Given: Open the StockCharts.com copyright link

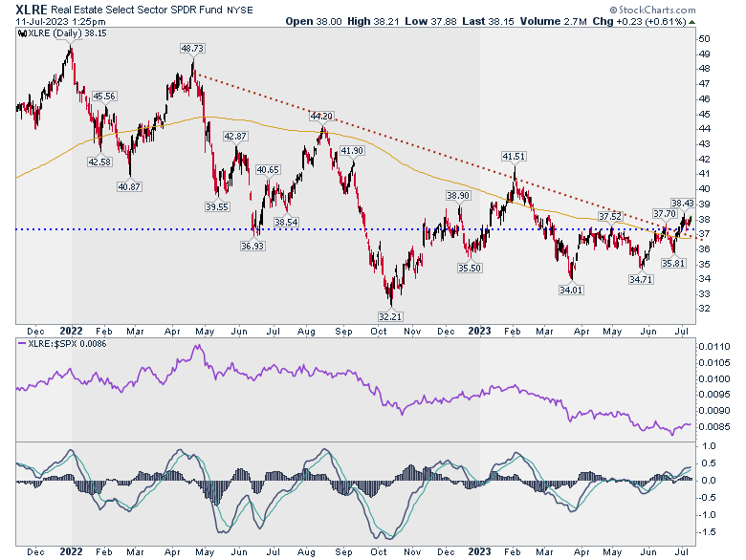Looking at the screenshot, I should [652, 10].
